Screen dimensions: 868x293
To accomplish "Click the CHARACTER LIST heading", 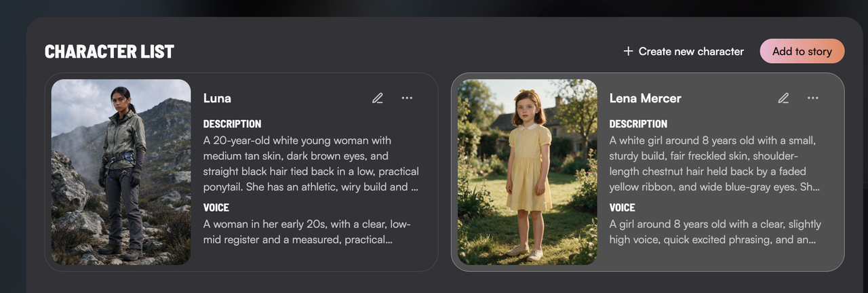I will [x=109, y=52].
